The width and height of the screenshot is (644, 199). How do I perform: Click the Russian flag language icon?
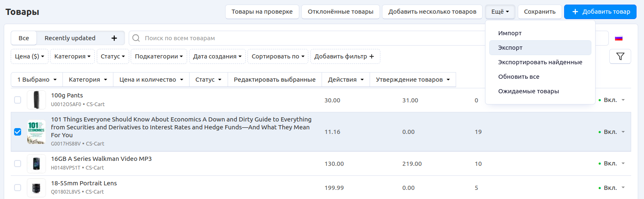[618, 38]
